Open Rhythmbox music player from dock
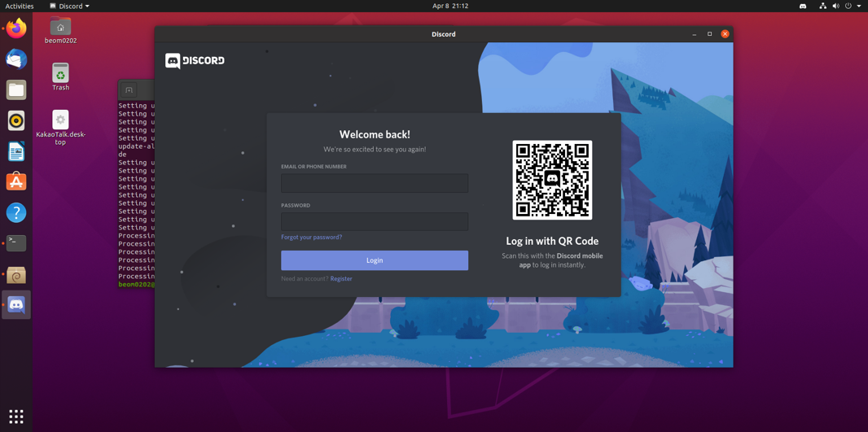This screenshot has width=868, height=432. click(x=16, y=120)
